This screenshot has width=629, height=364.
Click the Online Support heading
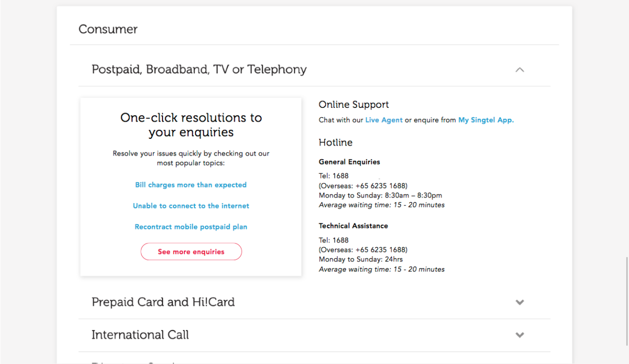354,105
